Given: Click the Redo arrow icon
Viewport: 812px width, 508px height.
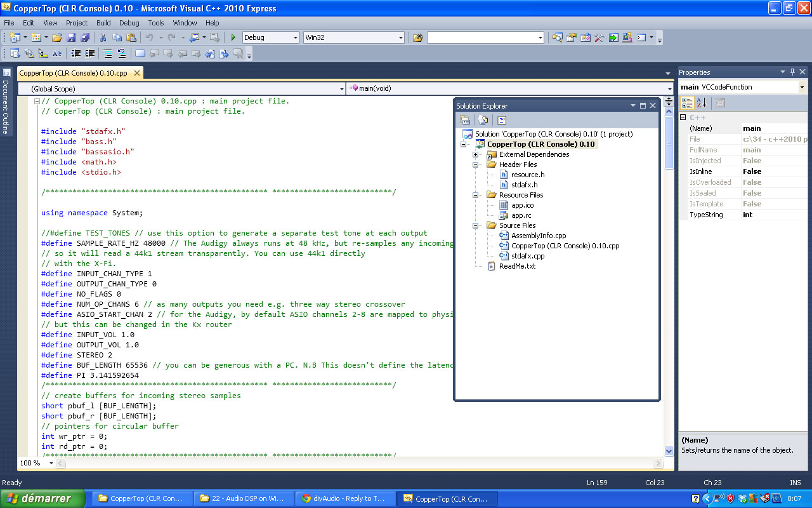Looking at the screenshot, I should pyautogui.click(x=171, y=37).
